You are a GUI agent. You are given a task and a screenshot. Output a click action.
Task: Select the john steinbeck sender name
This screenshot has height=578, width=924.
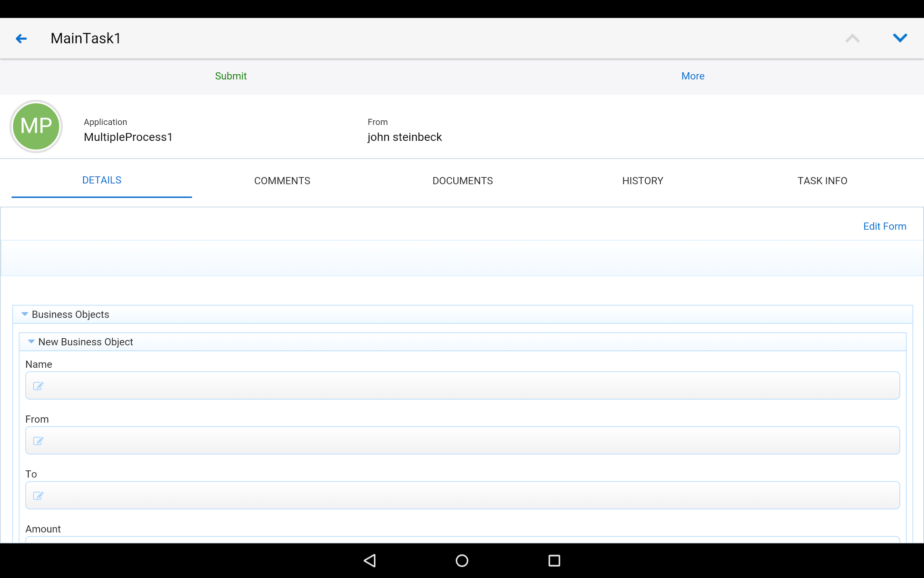pos(405,137)
